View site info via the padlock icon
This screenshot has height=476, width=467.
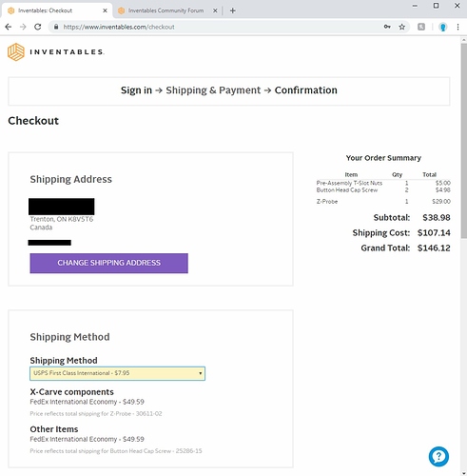coord(56,27)
